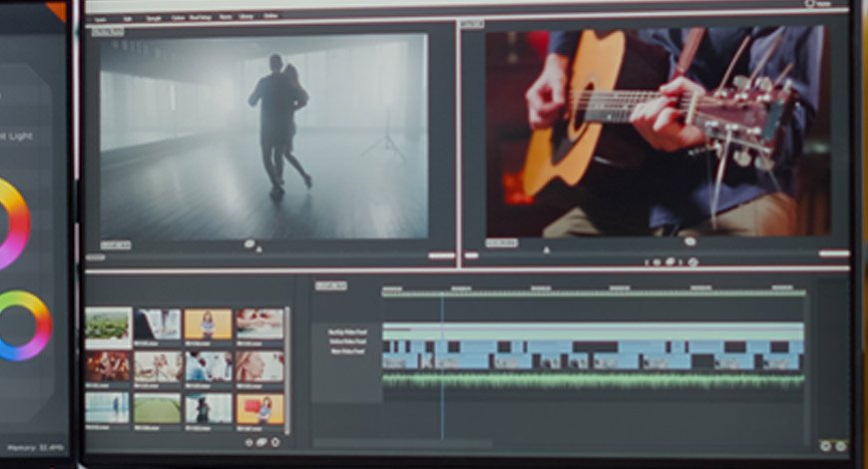868x469 pixels.
Task: Click the source viewer timecode at bottom left
Action: click(115, 243)
